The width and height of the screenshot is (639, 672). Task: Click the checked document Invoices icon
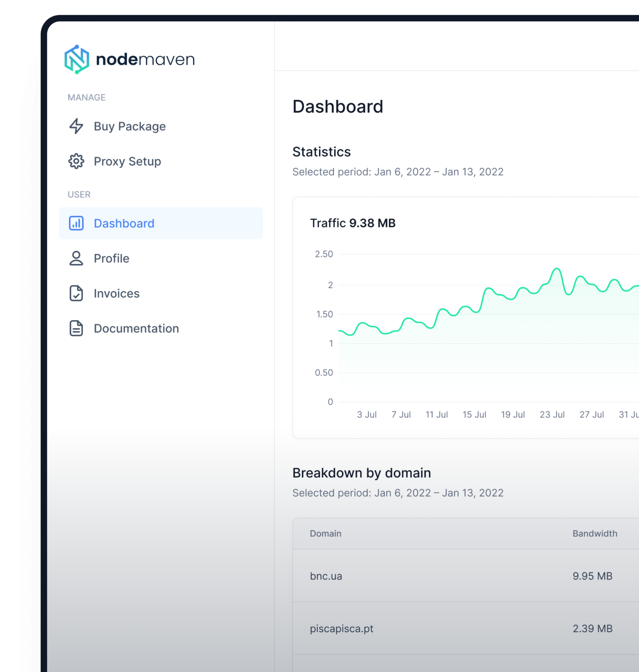pos(76,293)
